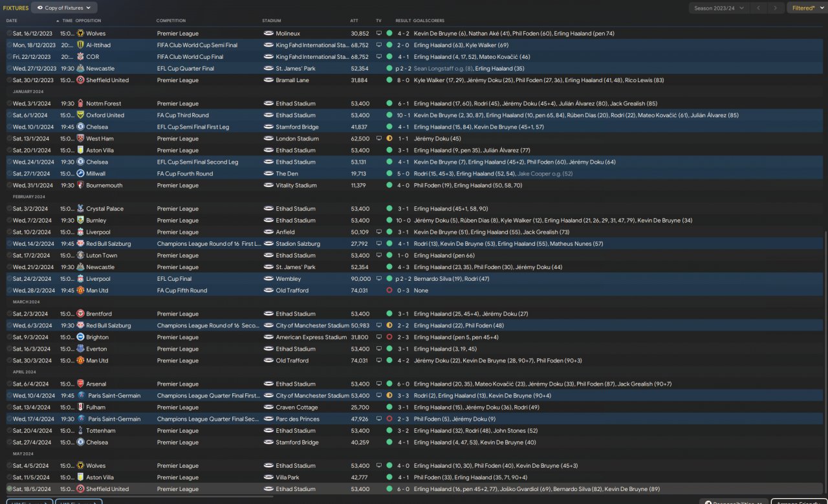The height and width of the screenshot is (504, 828).
Task: Click the TV icon in the Arsenal row
Action: click(x=379, y=384)
